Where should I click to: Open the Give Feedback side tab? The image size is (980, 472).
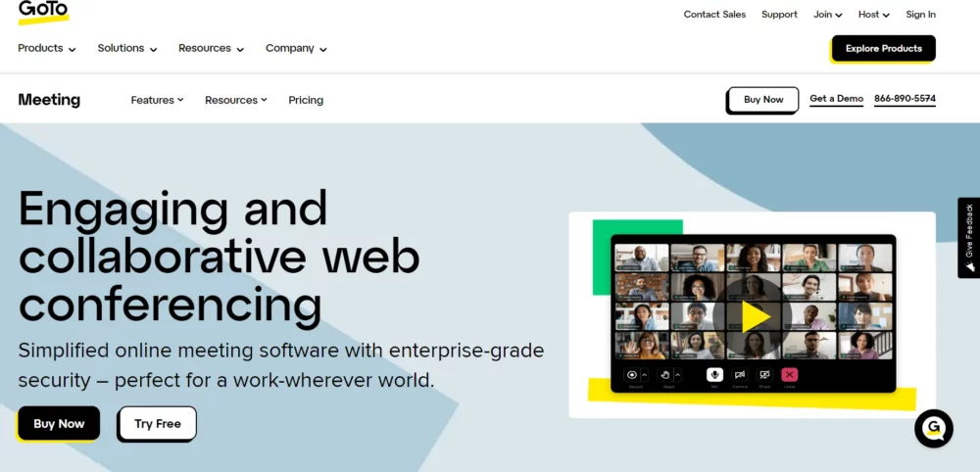point(969,238)
